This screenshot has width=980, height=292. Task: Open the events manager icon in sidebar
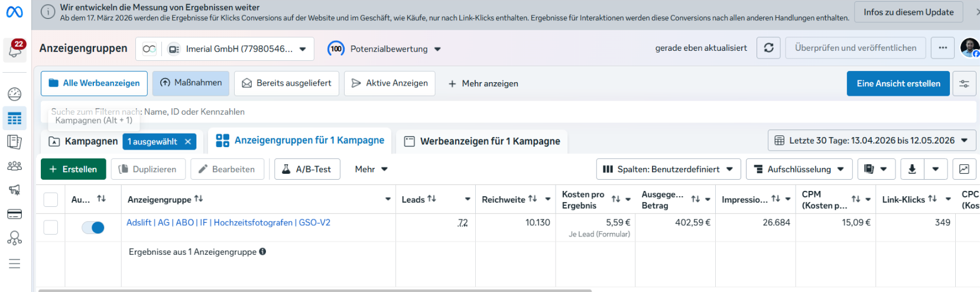point(15,238)
